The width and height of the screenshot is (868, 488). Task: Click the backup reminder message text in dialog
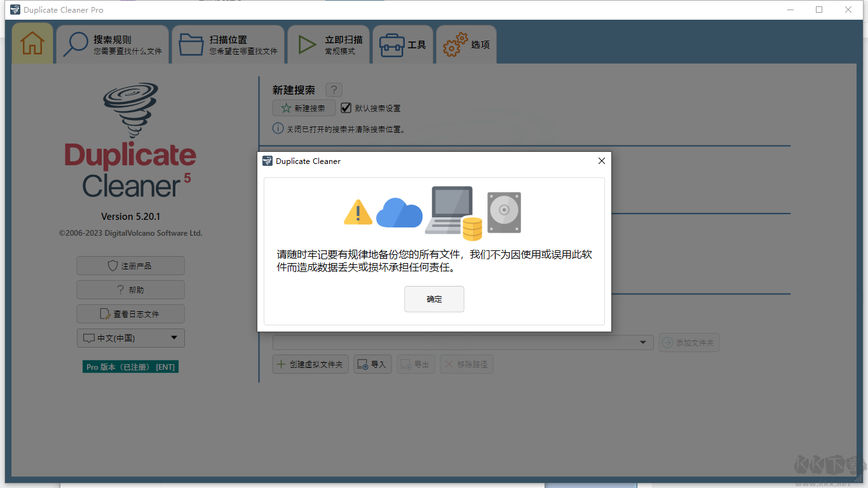435,261
